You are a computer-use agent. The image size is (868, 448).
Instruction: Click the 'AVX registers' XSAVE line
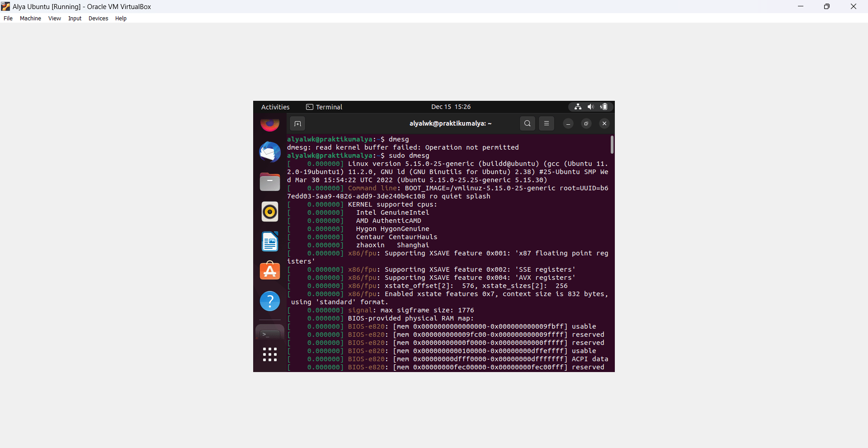coord(431,278)
